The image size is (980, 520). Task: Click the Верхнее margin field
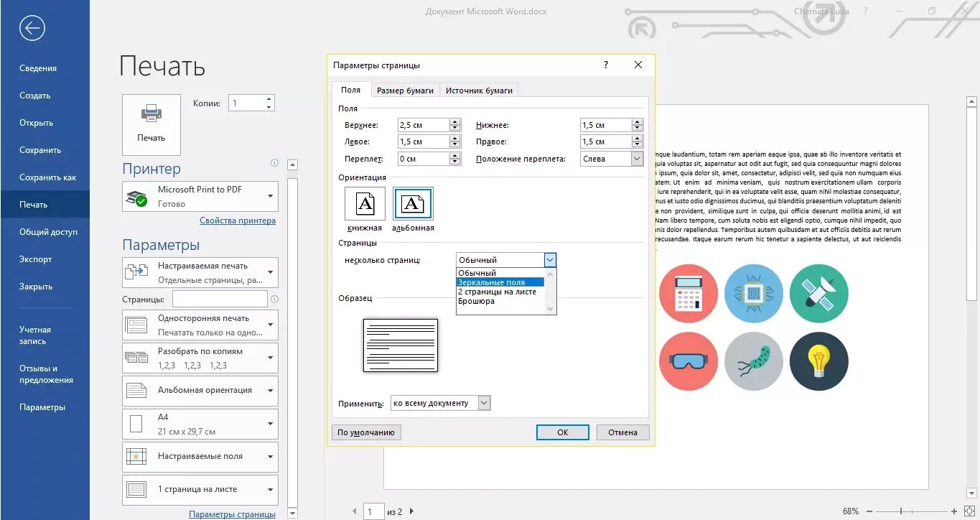[424, 125]
